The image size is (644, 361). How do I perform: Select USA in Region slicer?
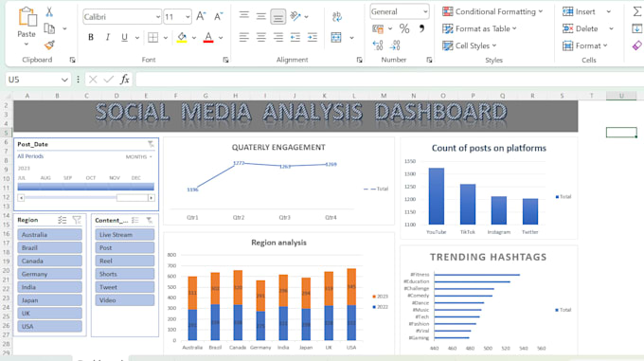(x=49, y=327)
